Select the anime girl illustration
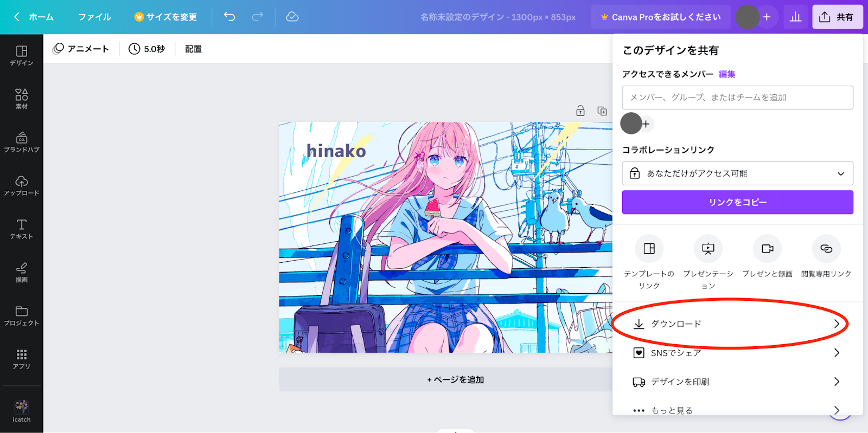The width and height of the screenshot is (868, 433). coord(445,237)
